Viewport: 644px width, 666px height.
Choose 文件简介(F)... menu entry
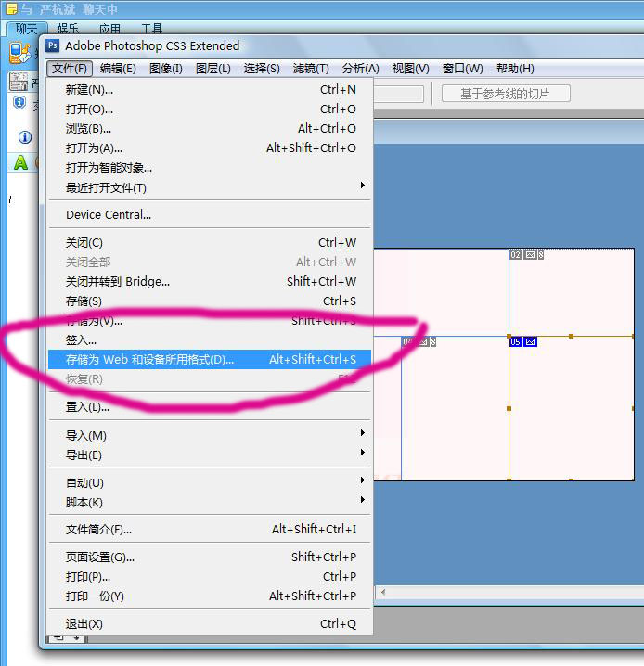pos(210,530)
